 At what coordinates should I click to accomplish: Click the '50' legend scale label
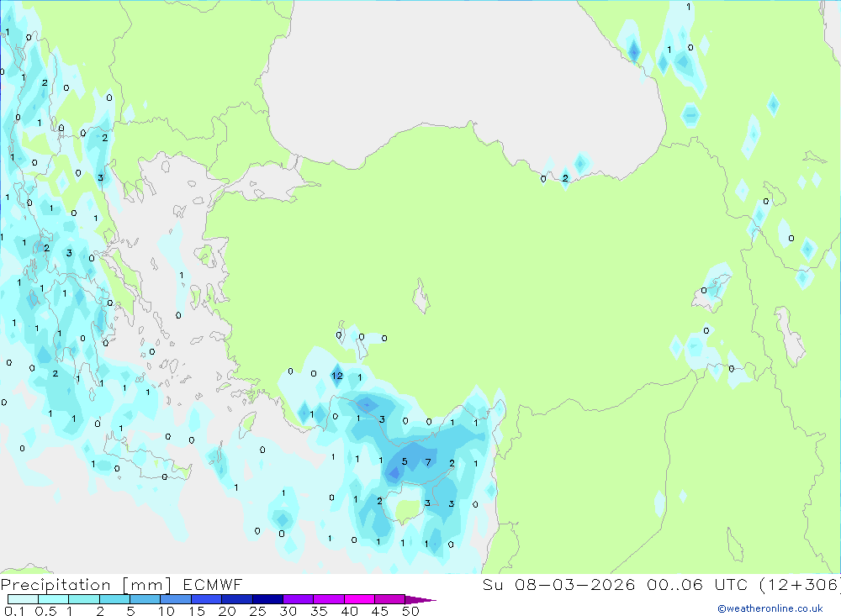411,611
